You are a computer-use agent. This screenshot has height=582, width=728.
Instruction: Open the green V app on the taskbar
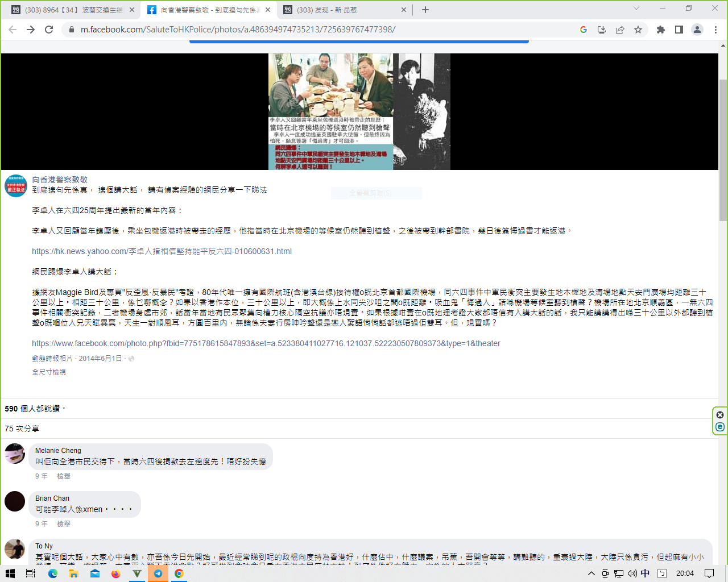137,573
